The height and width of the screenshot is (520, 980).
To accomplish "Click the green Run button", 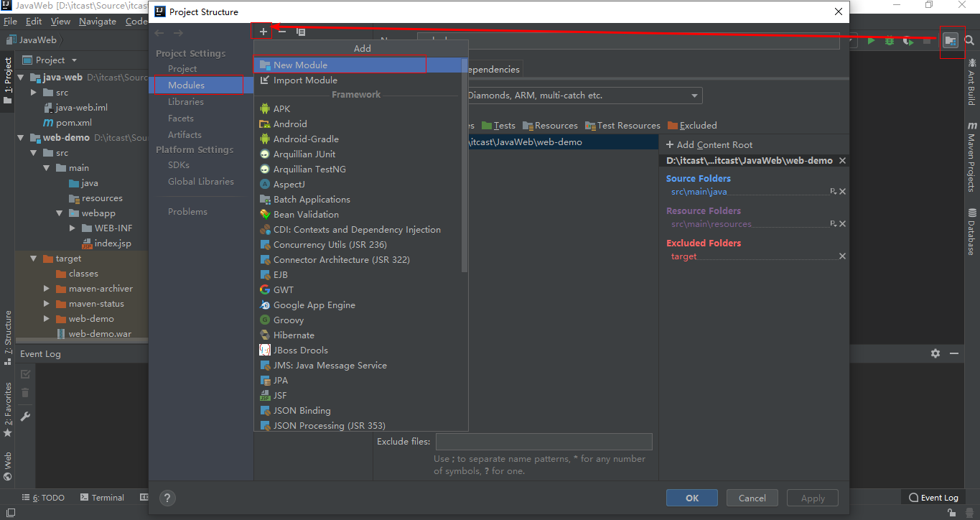I will 871,41.
